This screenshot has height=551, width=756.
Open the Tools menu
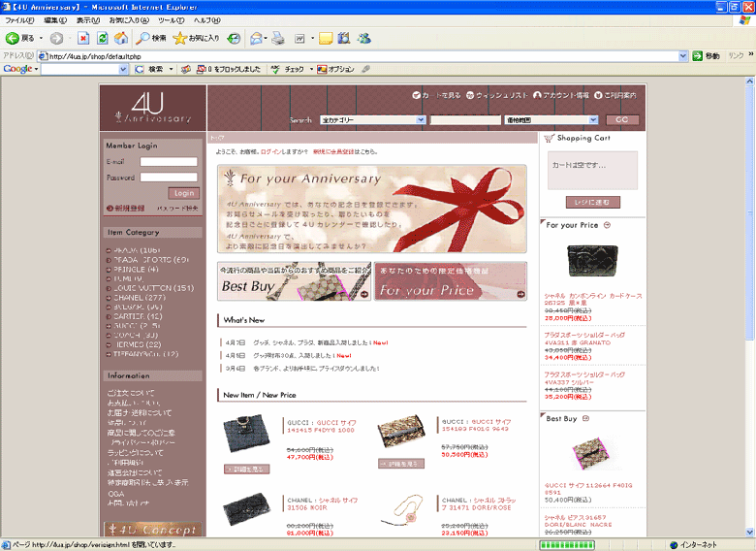point(171,20)
